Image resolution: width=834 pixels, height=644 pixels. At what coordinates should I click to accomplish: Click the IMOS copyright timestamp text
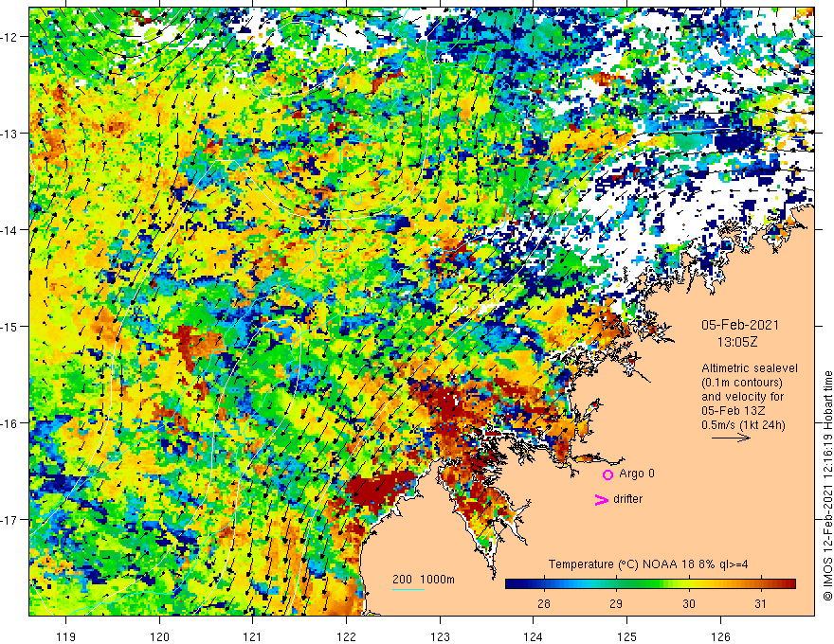827,486
